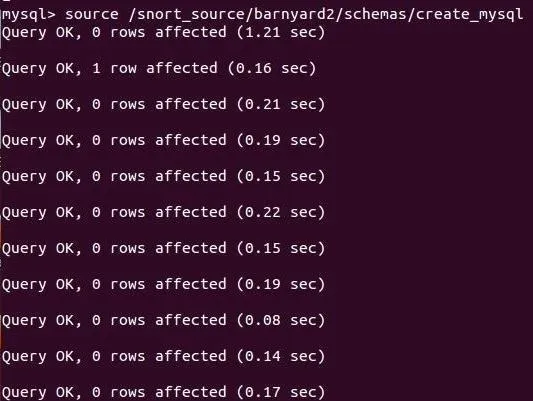This screenshot has height=401, width=533.
Task: Click the line showing 0.17 sec
Action: [x=164, y=393]
